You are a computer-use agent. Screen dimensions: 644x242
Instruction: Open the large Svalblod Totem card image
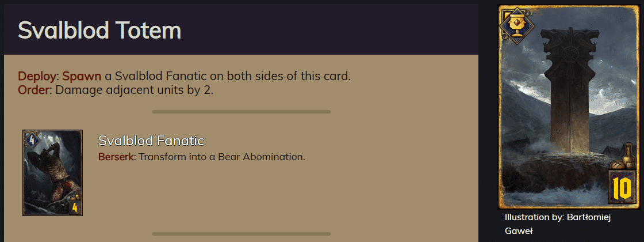(569, 107)
